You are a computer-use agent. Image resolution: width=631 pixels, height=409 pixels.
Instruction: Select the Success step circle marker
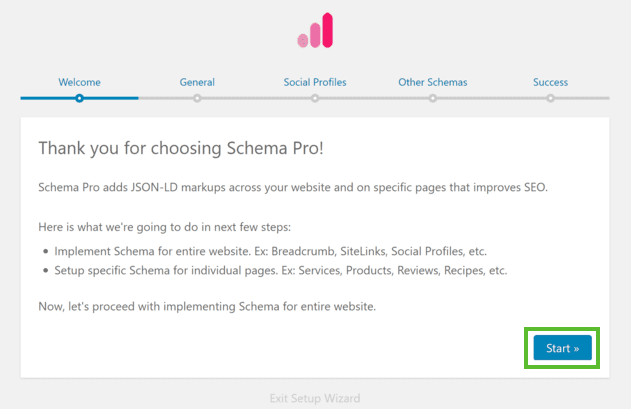point(551,98)
